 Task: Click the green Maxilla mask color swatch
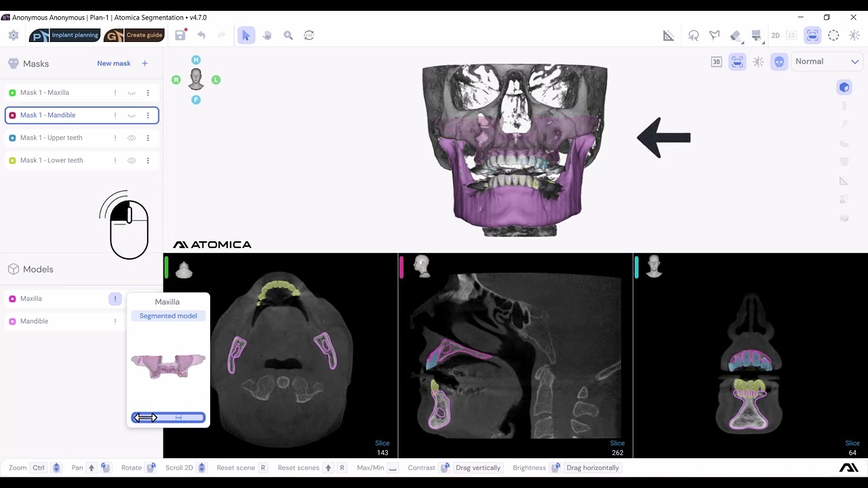point(12,93)
